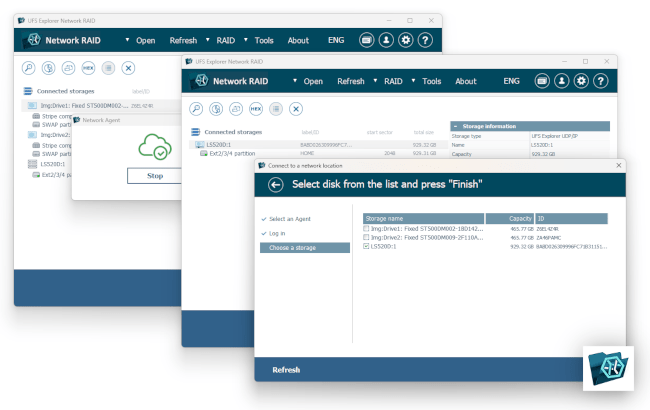Select LS520D:1 in the back window storage tree
This screenshot has height=410, width=650.
click(53, 164)
